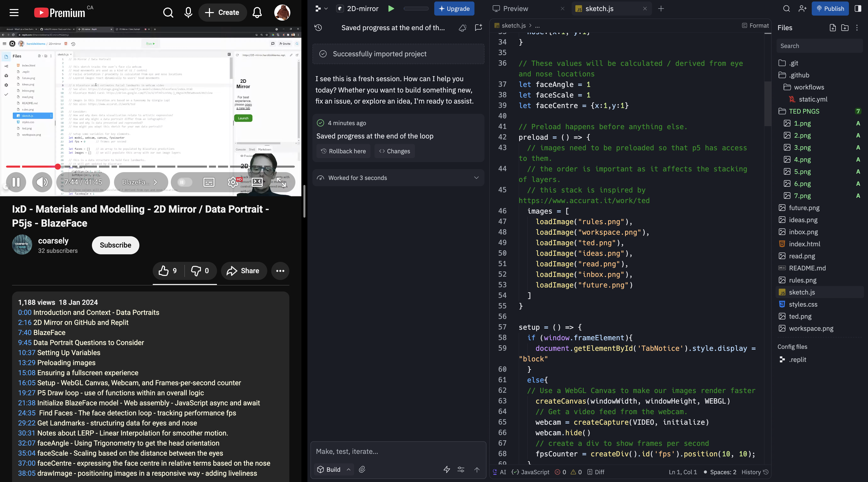Click 'Rollback here' on the saved checkpoint
Viewport: 868px width, 482px height.
(x=343, y=151)
